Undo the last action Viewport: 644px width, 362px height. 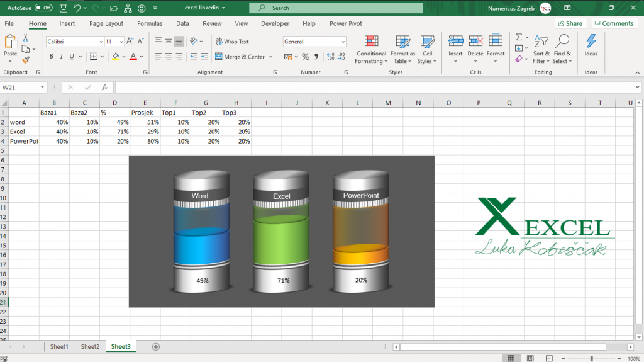click(77, 8)
